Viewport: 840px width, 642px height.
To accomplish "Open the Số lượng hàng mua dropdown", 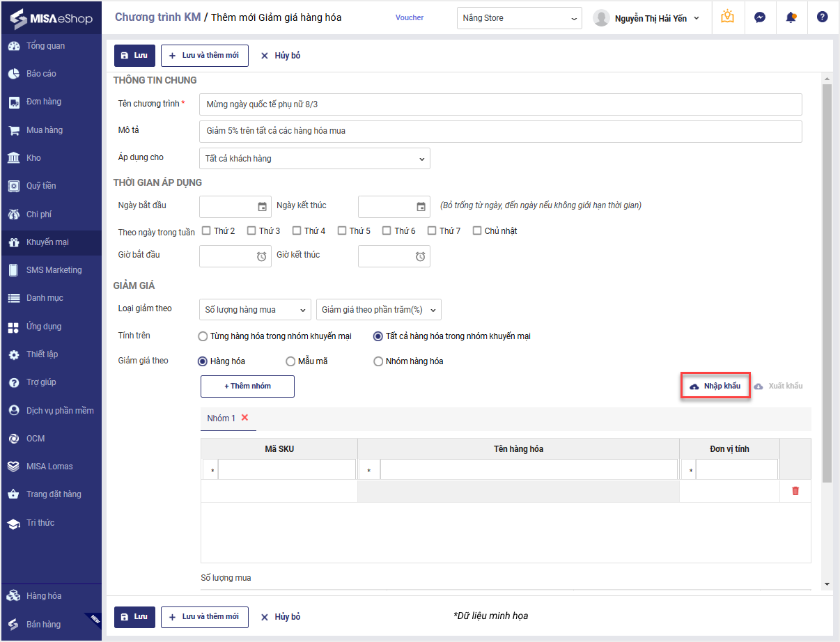I will coord(255,310).
